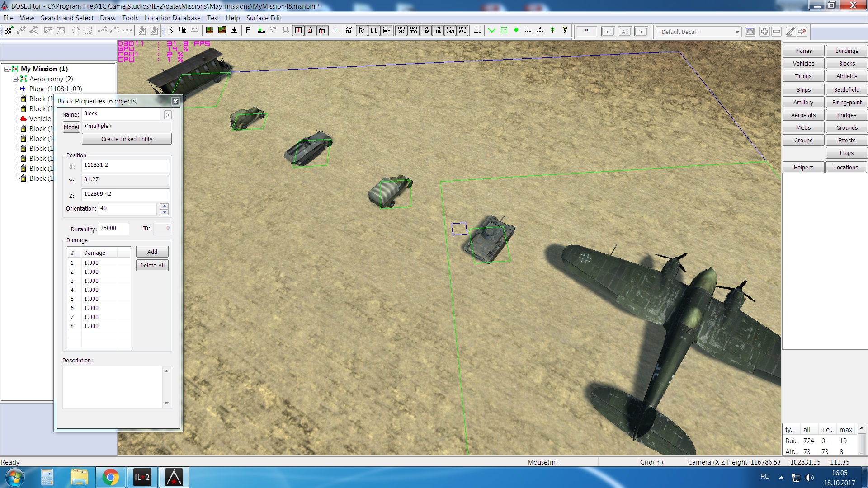The width and height of the screenshot is (868, 488).
Task: Click the next '>' navigation button
Action: [641, 32]
